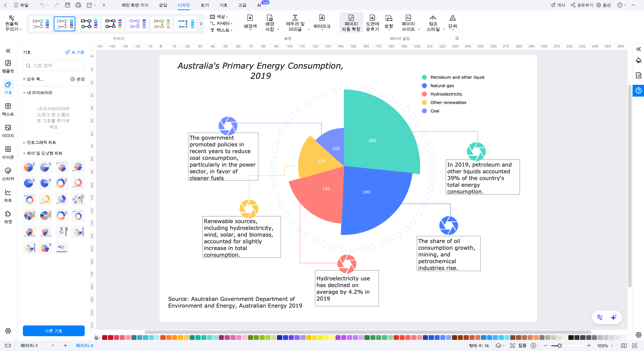Switch to the 삽입 insert tab
The image size is (644, 351).
pyautogui.click(x=163, y=5)
